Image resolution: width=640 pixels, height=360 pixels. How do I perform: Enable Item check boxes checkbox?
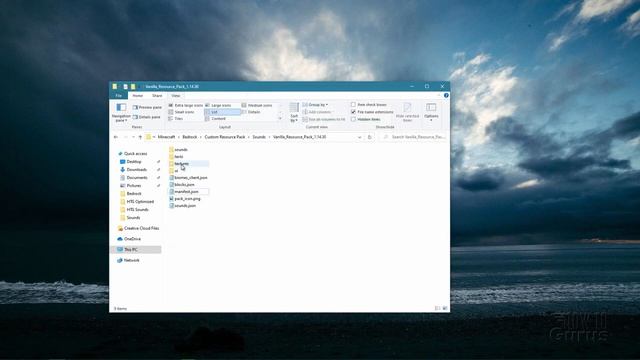[x=353, y=104]
